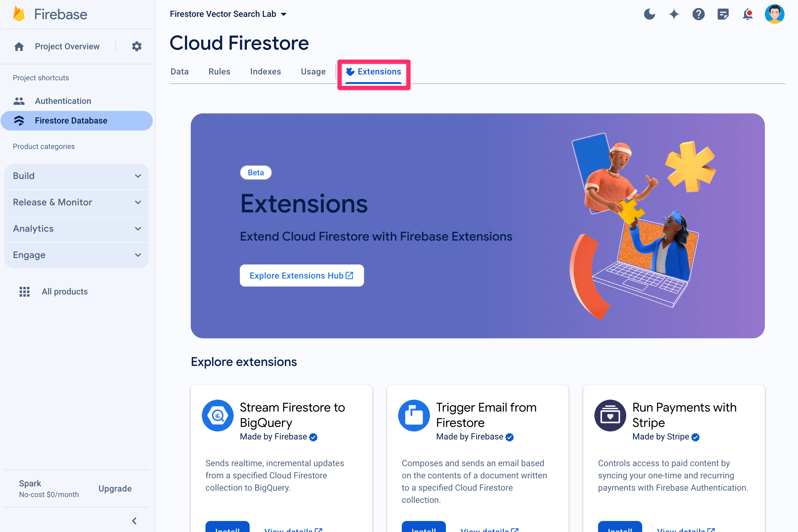Click the Data tab in Cloud Firestore
Image resolution: width=798 pixels, height=532 pixels.
click(179, 71)
